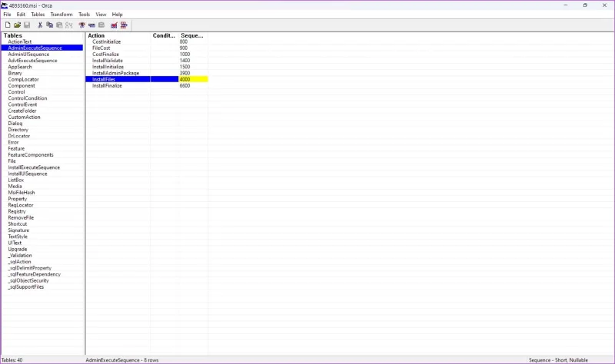
Task: Open the File menu
Action: click(x=7, y=15)
